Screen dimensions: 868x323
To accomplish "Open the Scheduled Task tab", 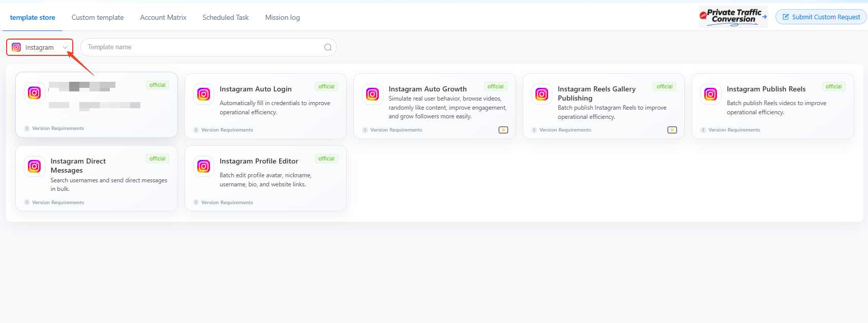I will coord(225,17).
